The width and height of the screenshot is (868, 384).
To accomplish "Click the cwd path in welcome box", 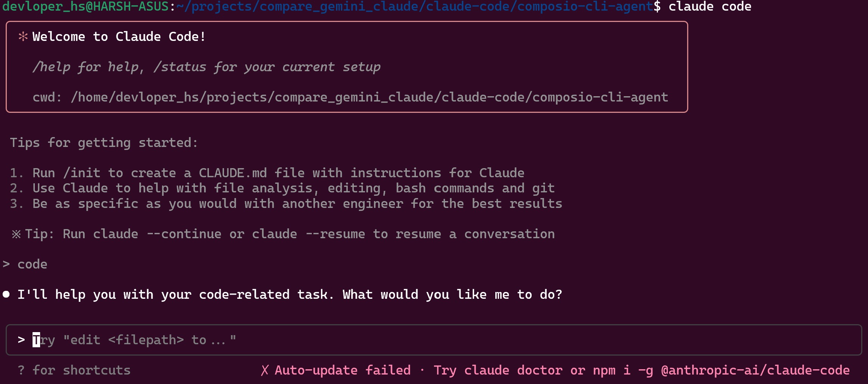I will 369,97.
